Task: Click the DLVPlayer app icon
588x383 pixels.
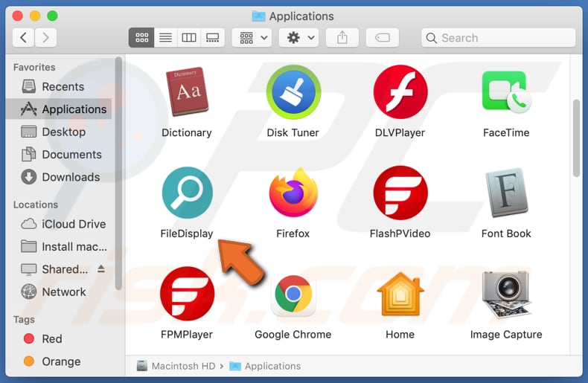Action: [400, 92]
